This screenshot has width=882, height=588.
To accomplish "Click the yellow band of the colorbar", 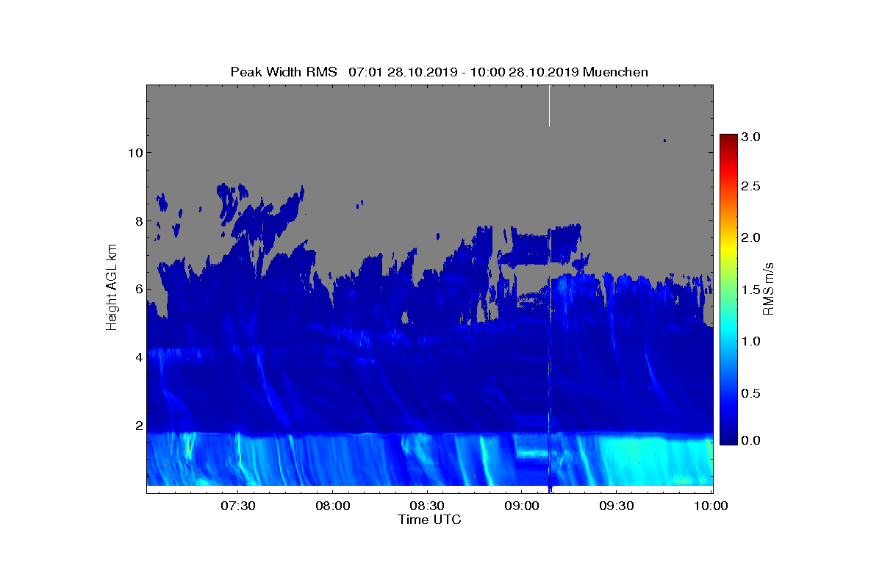I will pyautogui.click(x=728, y=250).
